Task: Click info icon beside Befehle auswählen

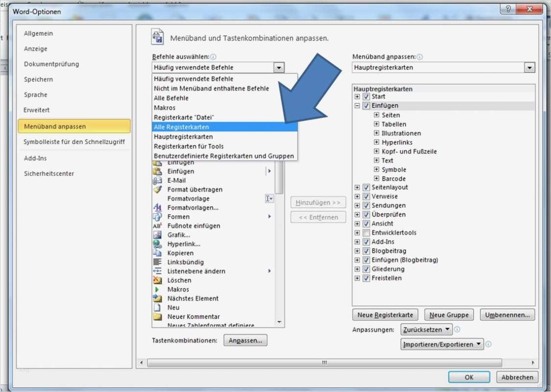Action: point(213,57)
